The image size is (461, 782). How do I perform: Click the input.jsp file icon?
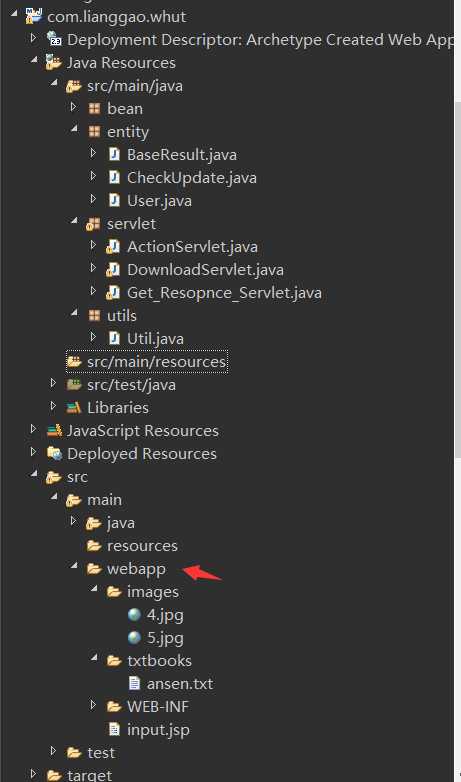tap(114, 730)
